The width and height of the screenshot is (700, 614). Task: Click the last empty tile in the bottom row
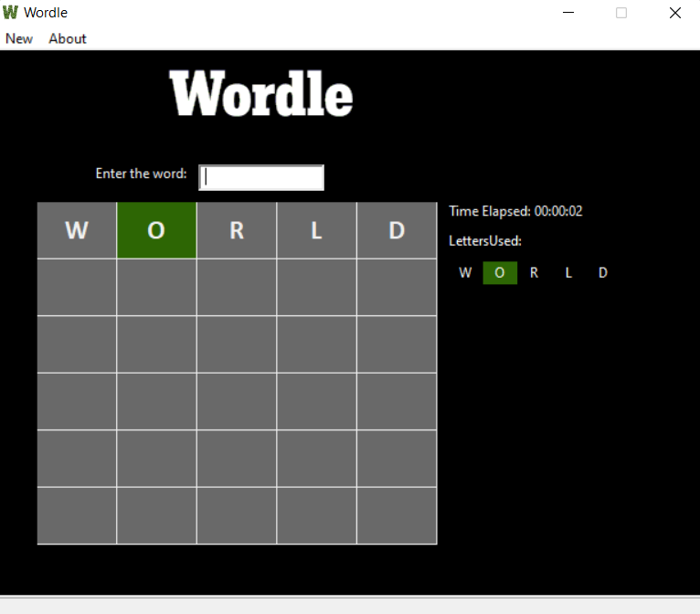(x=397, y=516)
